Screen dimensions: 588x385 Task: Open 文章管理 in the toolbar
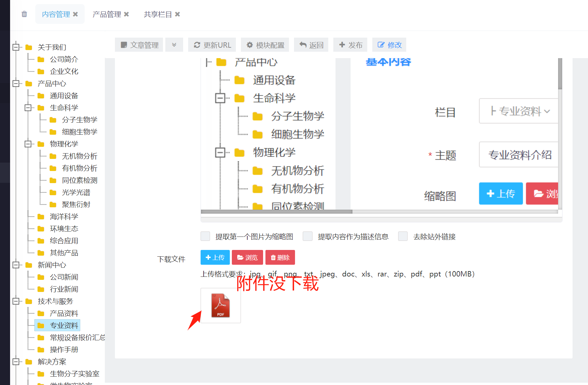click(139, 45)
